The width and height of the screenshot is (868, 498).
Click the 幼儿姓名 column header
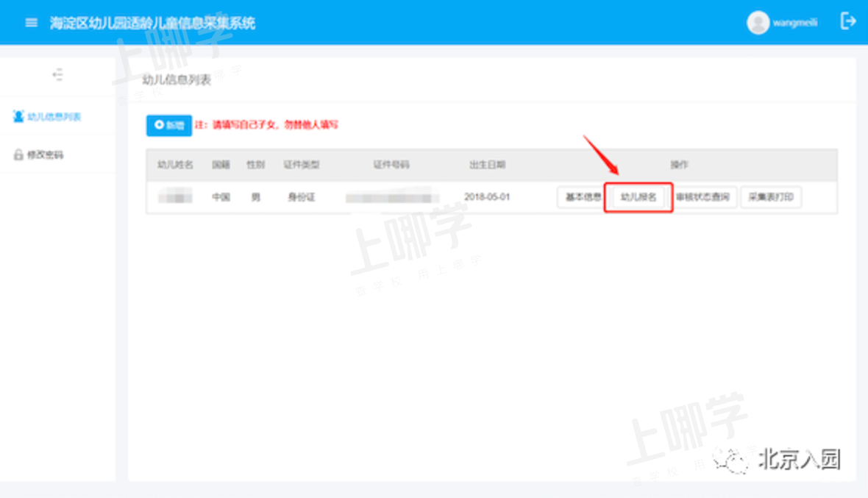[175, 165]
